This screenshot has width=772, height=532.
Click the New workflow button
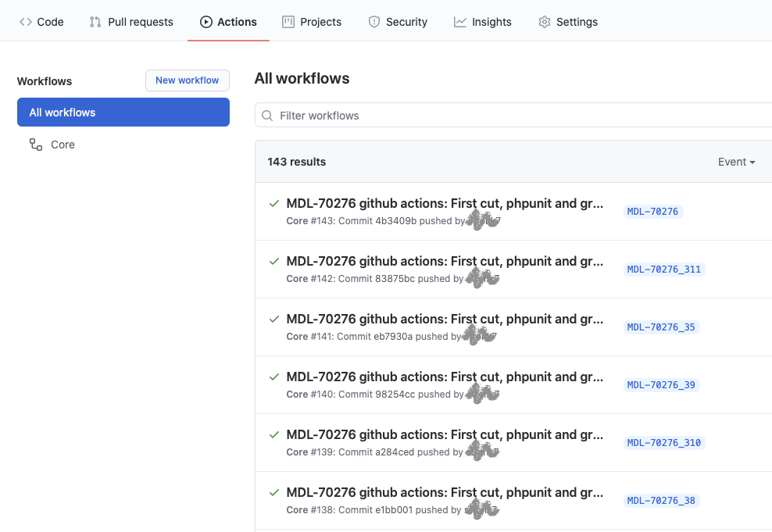(187, 80)
